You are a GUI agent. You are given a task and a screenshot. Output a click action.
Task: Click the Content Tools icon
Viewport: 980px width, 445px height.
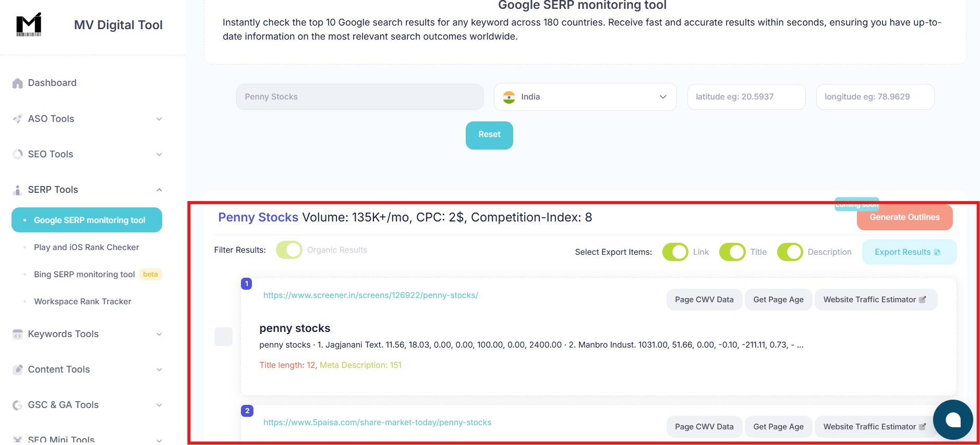point(18,369)
